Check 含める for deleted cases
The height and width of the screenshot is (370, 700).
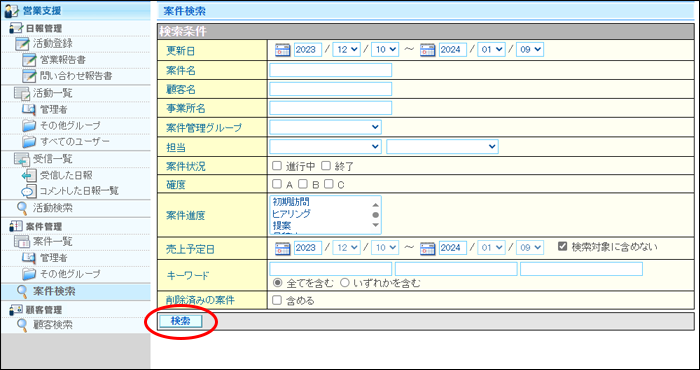tap(277, 300)
